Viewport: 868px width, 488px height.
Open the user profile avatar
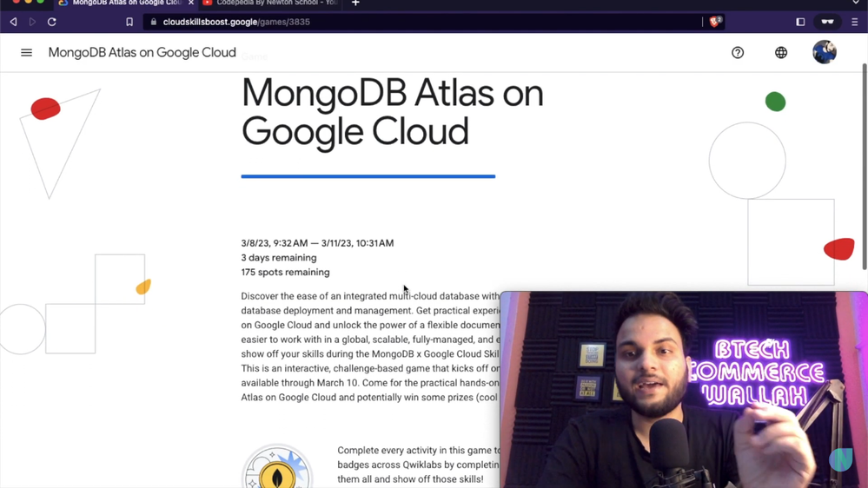[825, 52]
